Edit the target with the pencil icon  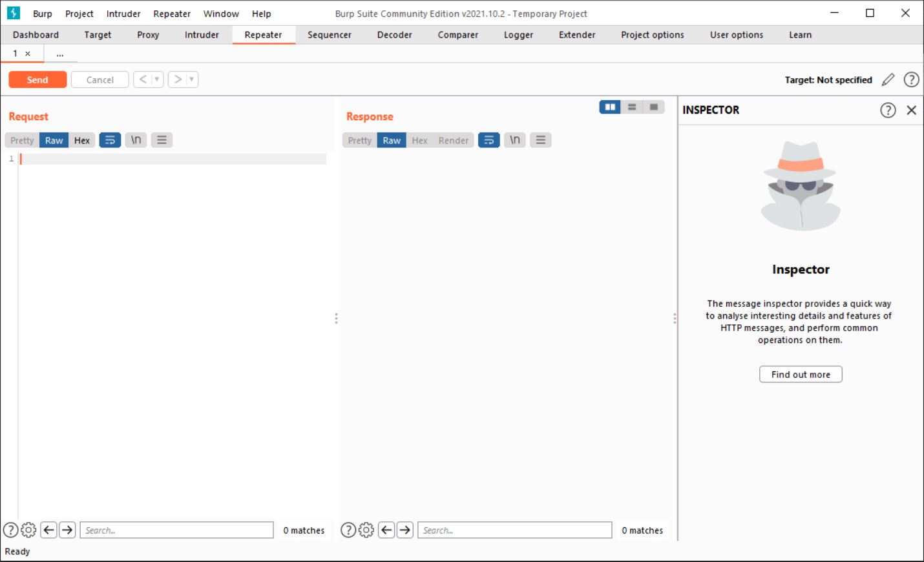888,79
